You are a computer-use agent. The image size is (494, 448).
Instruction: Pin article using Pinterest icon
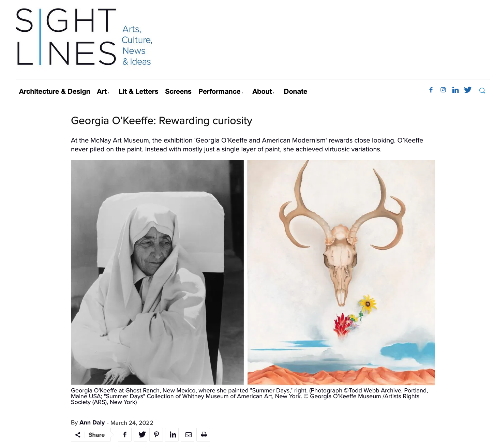point(156,435)
